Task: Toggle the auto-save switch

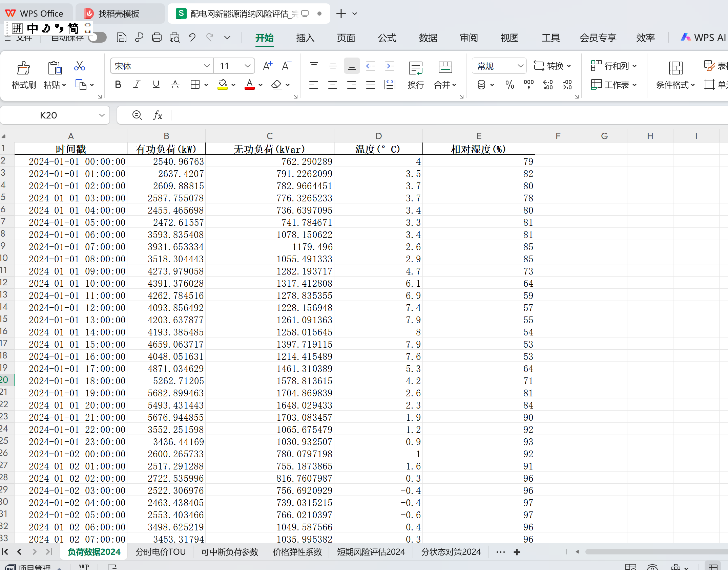Action: tap(97, 38)
